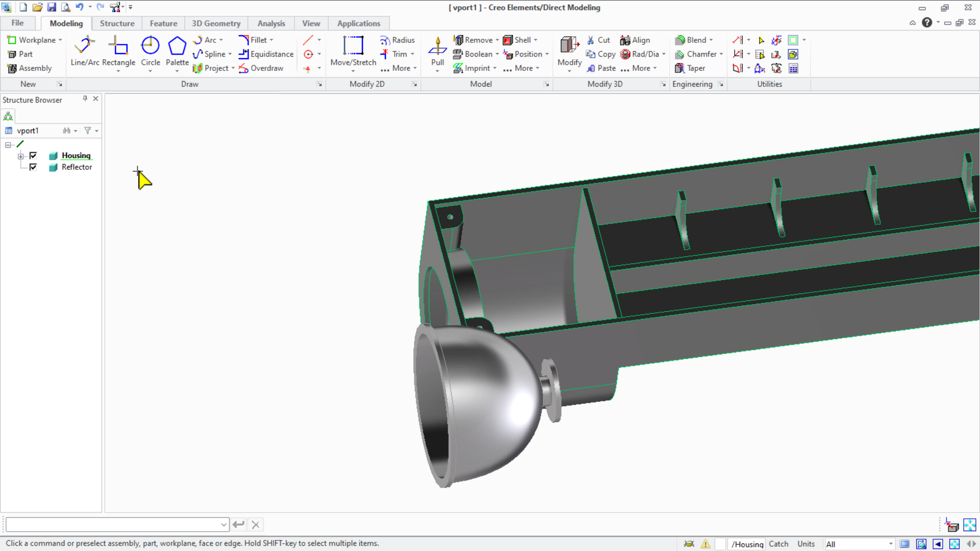Screen dimensions: 980x551
Task: Select the Reflector part in tree
Action: pos(77,167)
